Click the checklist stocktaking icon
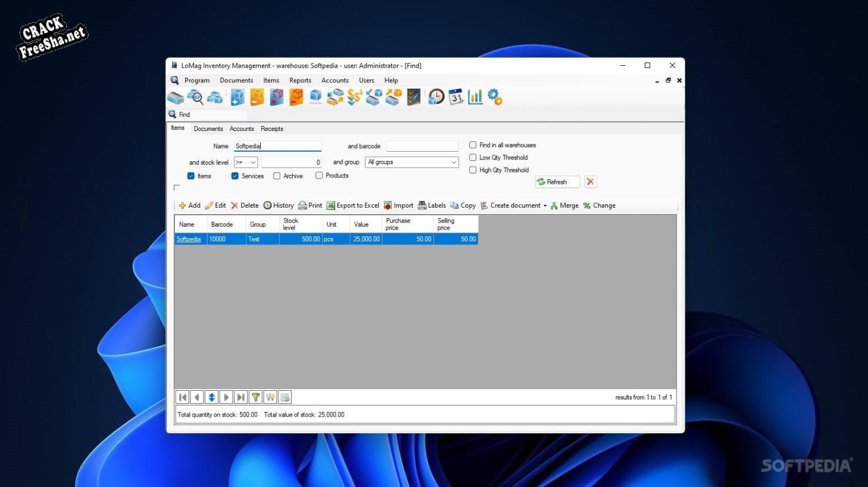 (413, 98)
